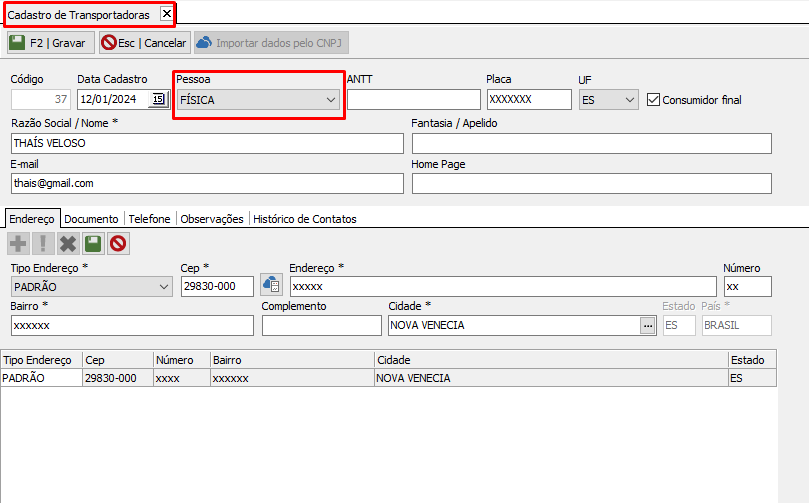The height and width of the screenshot is (503, 809).
Task: Save address with green floppy disk icon
Action: click(93, 243)
